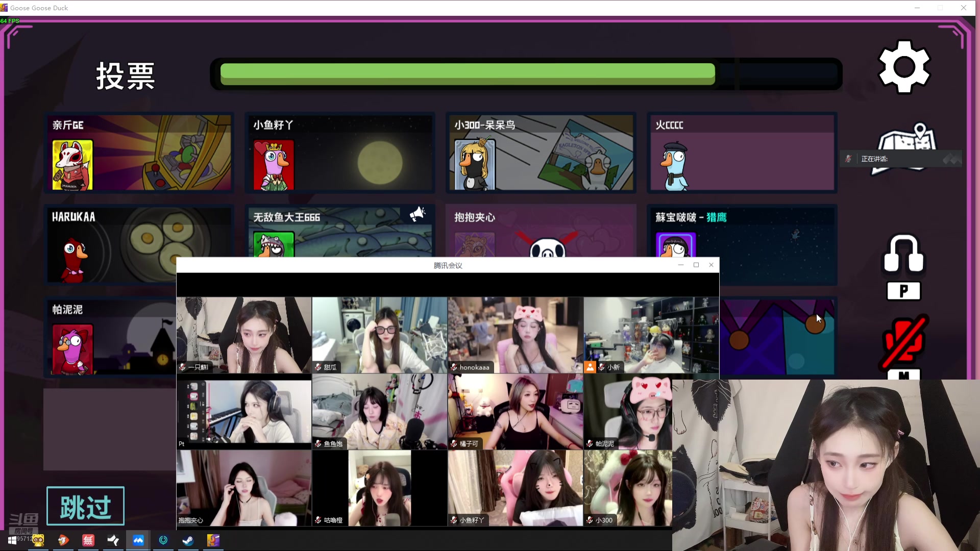
Task: Click the crowned pink goose avatar
Action: 274,165
